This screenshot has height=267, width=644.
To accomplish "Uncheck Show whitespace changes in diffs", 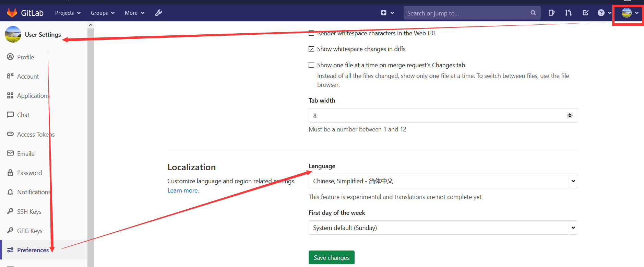I will click(x=311, y=49).
